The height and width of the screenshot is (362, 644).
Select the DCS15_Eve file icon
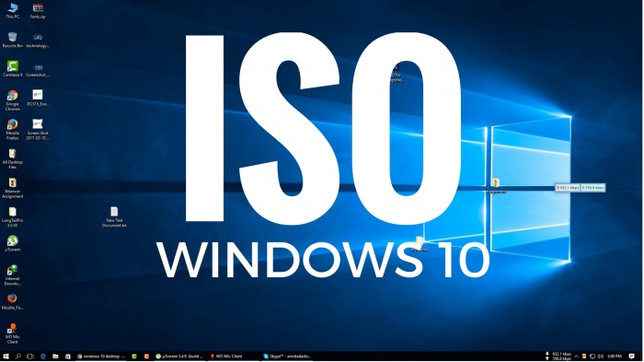(38, 99)
